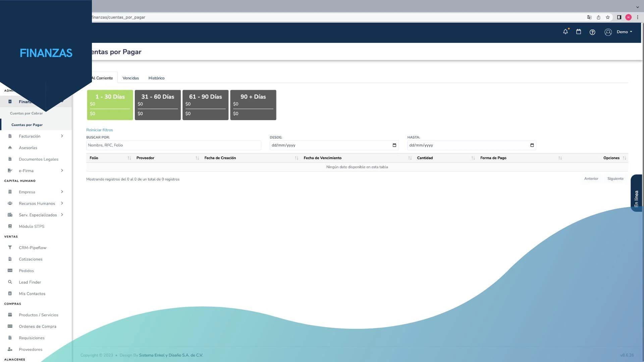Open the help question mark icon
This screenshot has width=644, height=362.
click(x=592, y=32)
